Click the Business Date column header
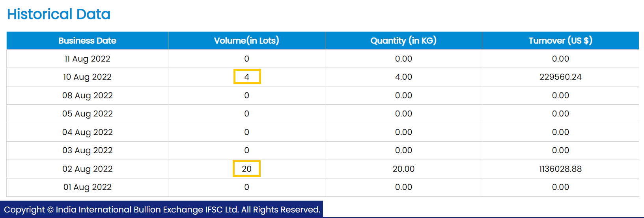This screenshot has height=218, width=644. (87, 41)
